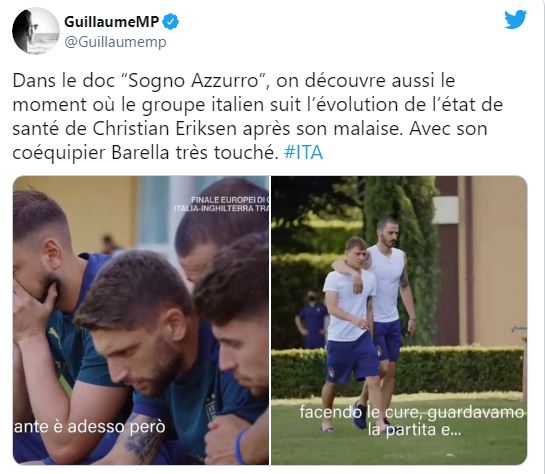The image size is (545, 474).
Task: Open the @Guillaumemp handle link
Action: tap(115, 42)
